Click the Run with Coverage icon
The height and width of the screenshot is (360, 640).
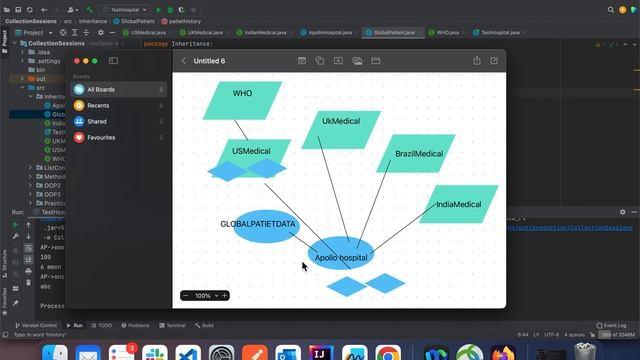pos(181,9)
